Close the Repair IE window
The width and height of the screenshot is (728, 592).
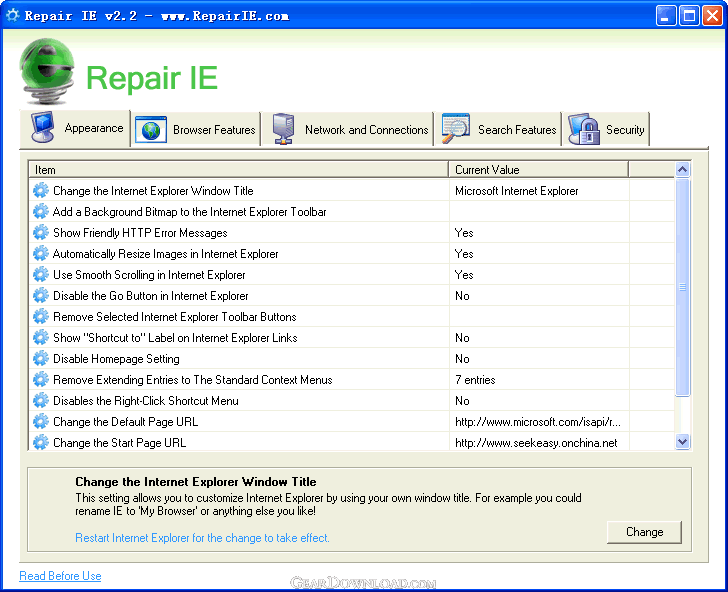tap(712, 16)
